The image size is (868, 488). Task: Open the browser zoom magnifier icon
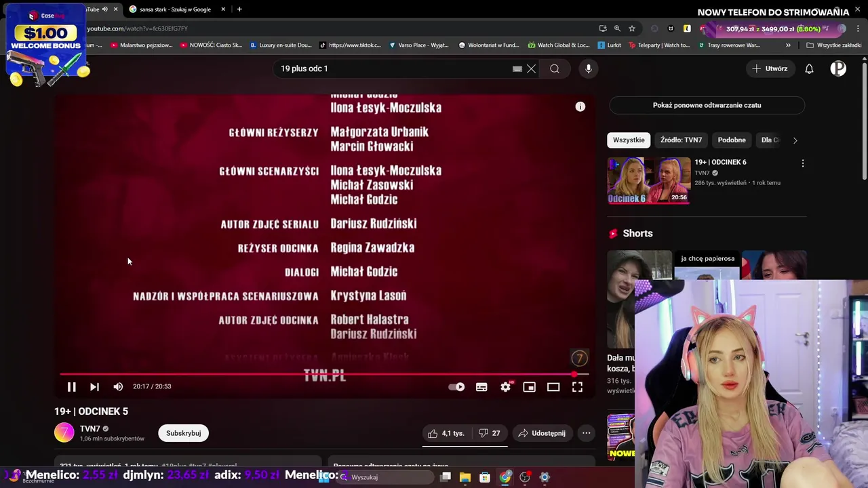click(x=617, y=28)
